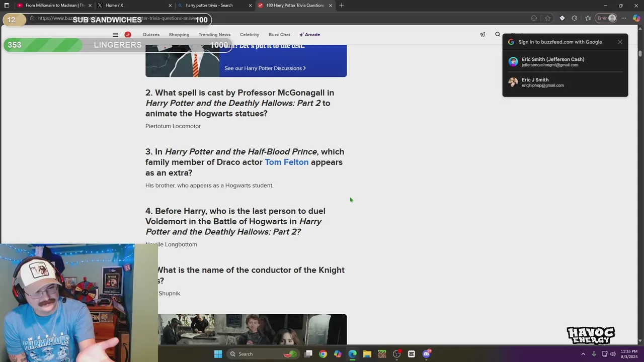Open the Quizzes menu
This screenshot has height=362, width=644.
point(151,35)
